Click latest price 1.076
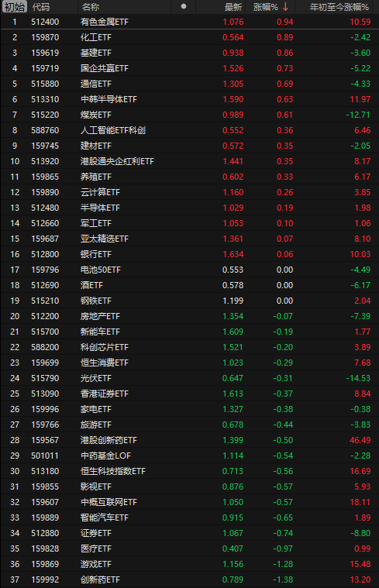This screenshot has width=379, height=588. click(x=233, y=22)
